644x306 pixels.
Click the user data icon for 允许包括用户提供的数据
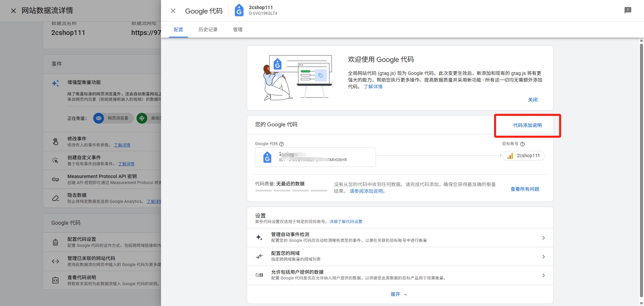point(259,275)
